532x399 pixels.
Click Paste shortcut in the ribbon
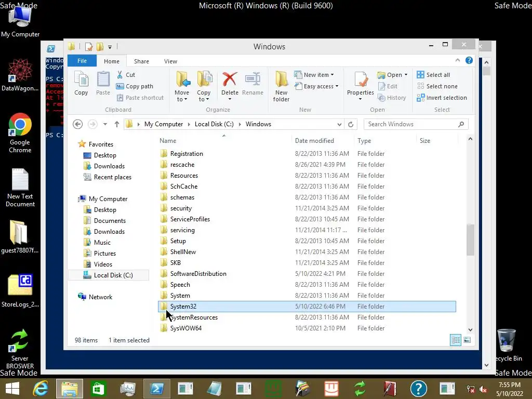140,98
